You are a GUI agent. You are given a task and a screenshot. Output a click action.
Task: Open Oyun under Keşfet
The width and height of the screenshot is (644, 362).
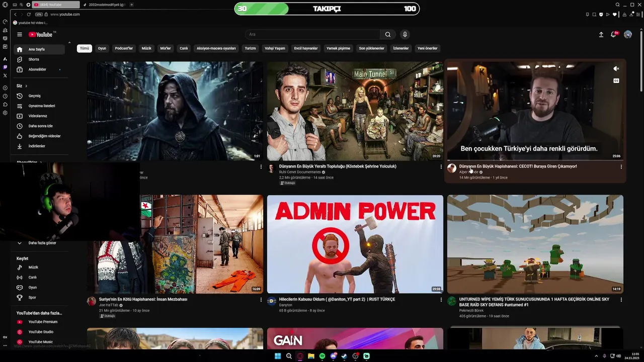[40, 287]
